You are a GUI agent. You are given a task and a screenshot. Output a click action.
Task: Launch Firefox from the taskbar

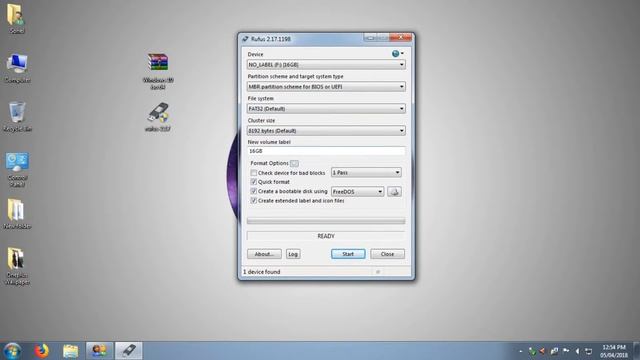(42, 351)
